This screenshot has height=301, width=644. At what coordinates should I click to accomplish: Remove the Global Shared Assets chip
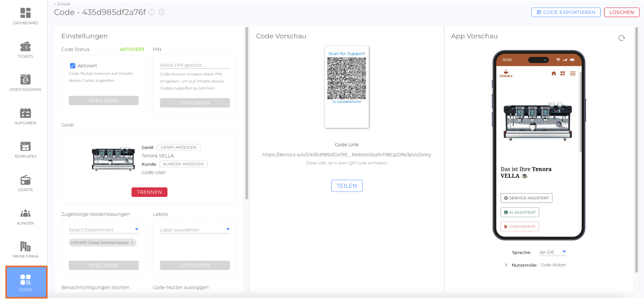(x=132, y=243)
